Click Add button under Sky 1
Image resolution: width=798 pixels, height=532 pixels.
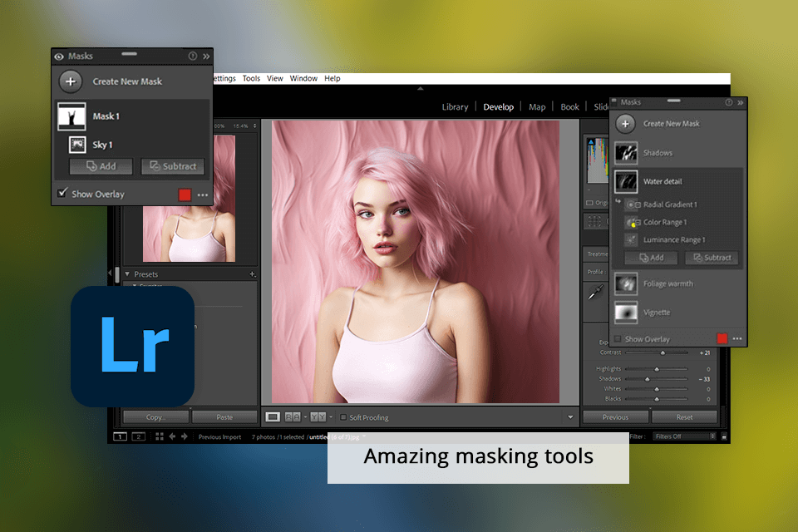click(x=101, y=166)
